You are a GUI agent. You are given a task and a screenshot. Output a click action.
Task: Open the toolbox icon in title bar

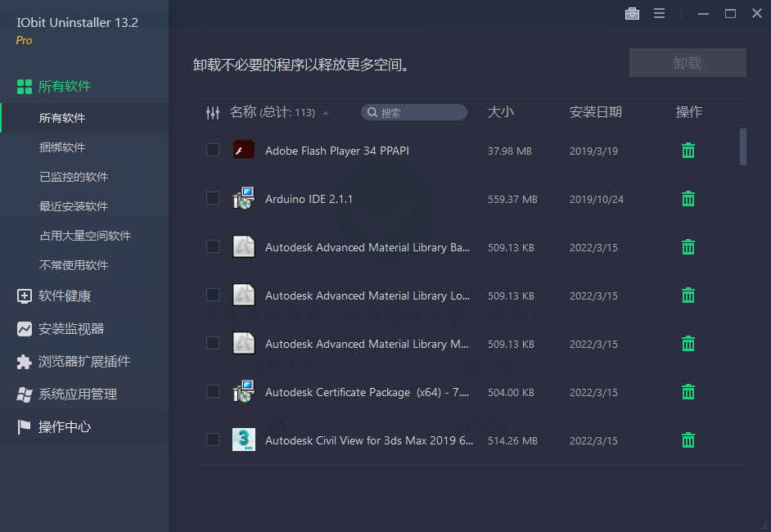pos(632,13)
